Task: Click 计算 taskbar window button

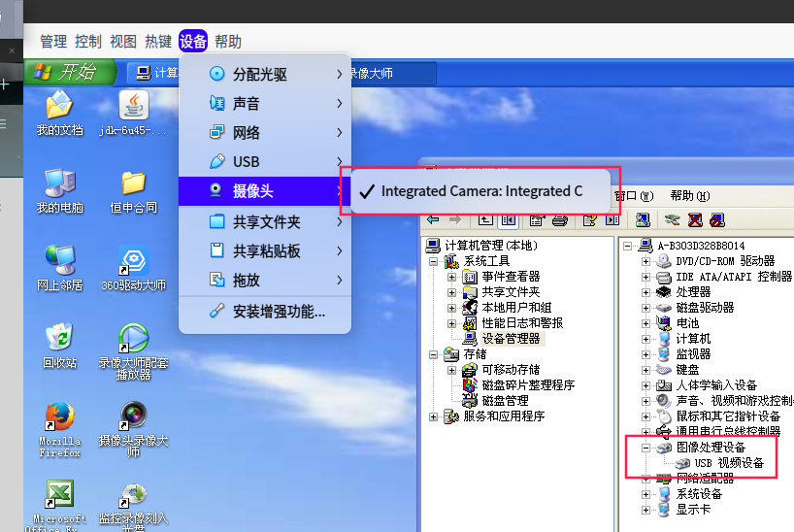Action: tap(153, 73)
